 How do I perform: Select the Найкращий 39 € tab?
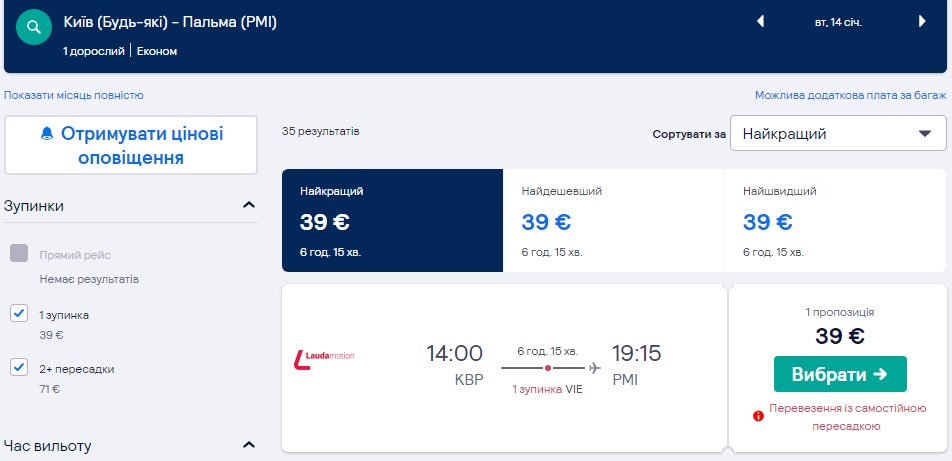pos(392,220)
